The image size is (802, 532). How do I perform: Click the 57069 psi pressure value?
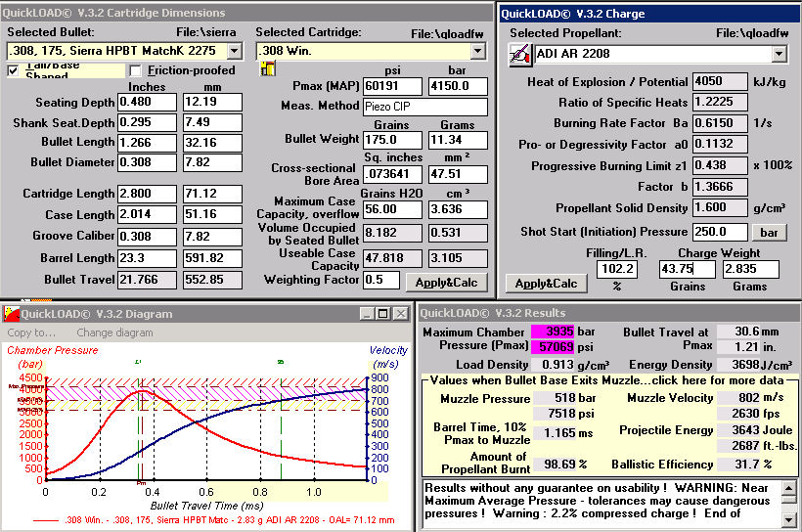553,347
